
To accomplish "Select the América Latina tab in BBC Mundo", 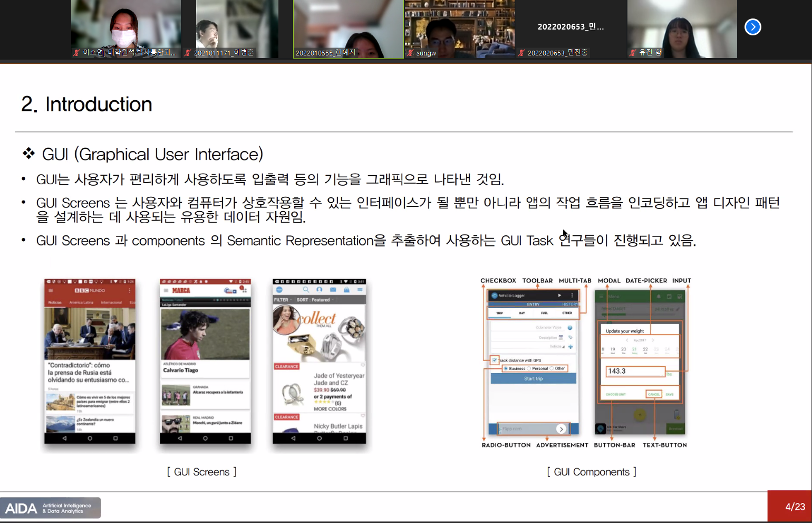I will (x=81, y=302).
